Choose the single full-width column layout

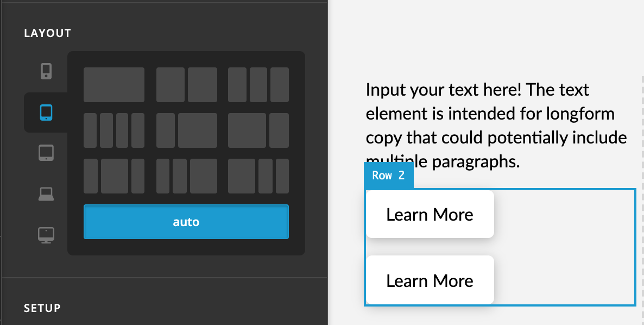click(x=114, y=85)
